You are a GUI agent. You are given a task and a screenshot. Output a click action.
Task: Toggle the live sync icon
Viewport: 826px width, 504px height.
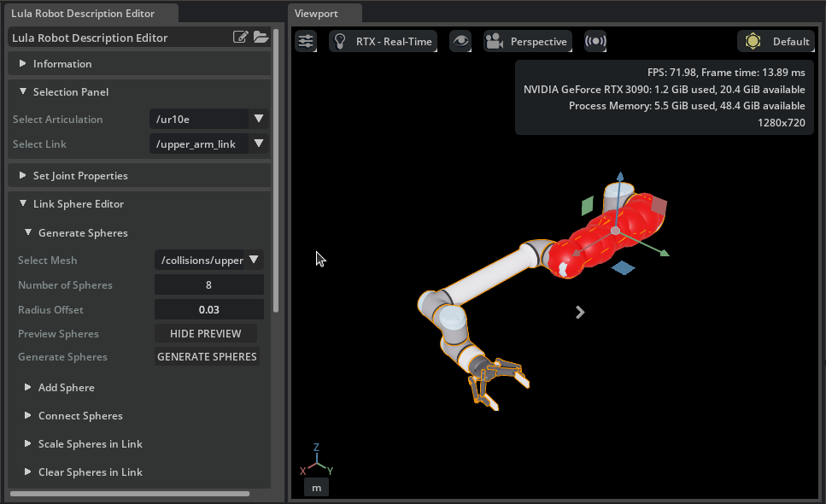pyautogui.click(x=595, y=40)
